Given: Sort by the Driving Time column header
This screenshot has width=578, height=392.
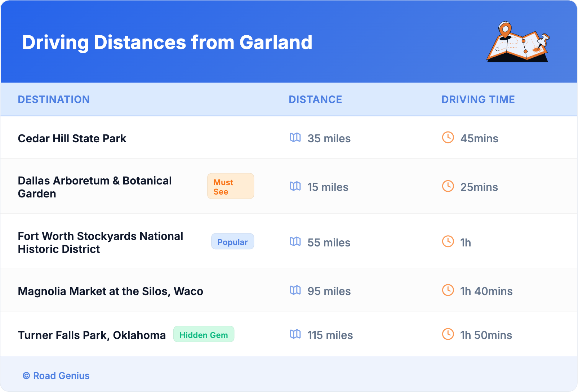Looking at the screenshot, I should [478, 99].
